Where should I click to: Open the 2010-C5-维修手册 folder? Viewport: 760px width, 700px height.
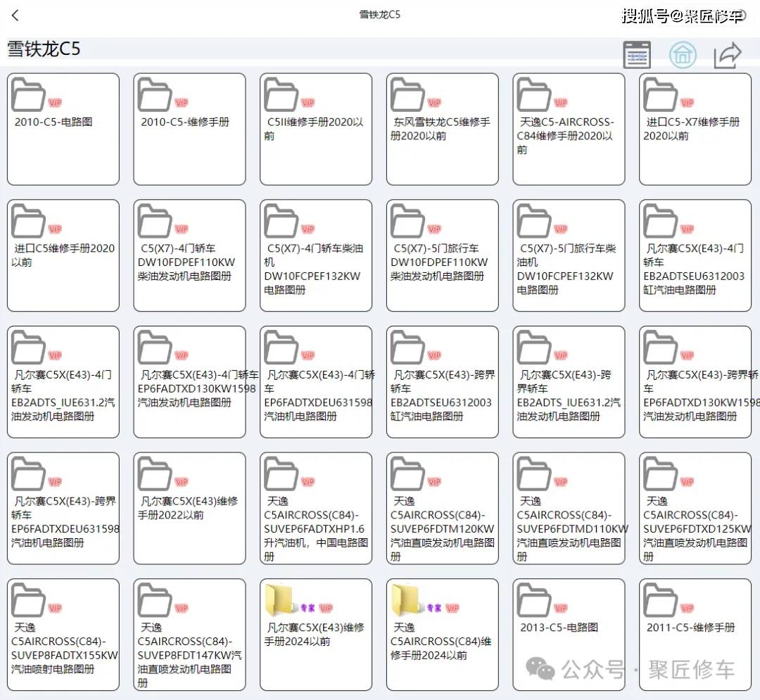coord(189,129)
